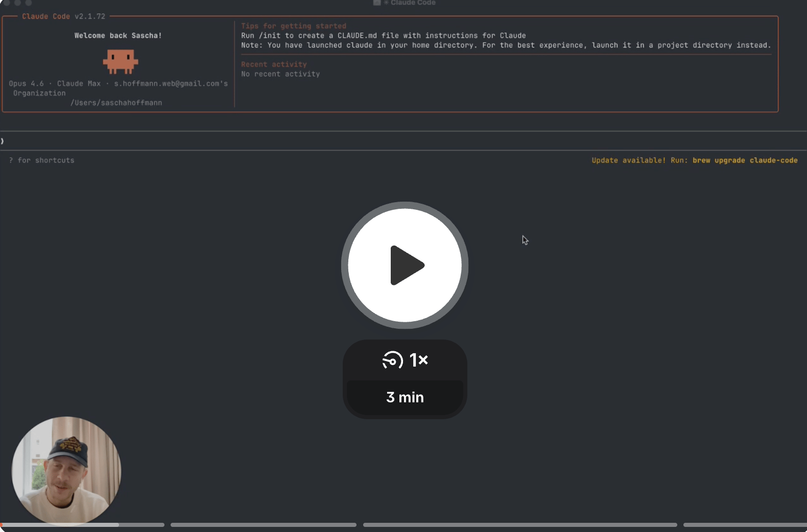The image size is (807, 532).
Task: Jump to the last progress bar chapter segment
Action: coord(745,525)
